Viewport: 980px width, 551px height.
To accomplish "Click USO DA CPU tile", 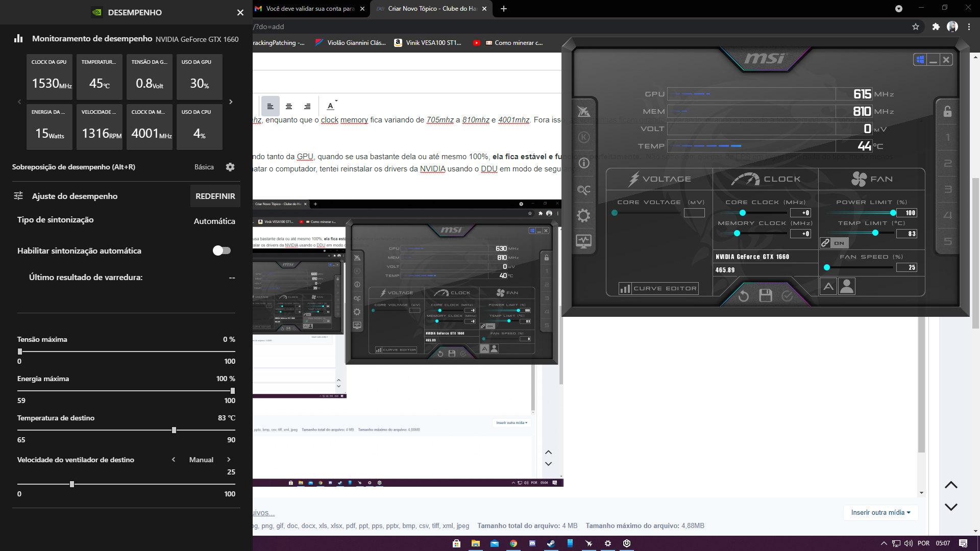I will click(200, 127).
